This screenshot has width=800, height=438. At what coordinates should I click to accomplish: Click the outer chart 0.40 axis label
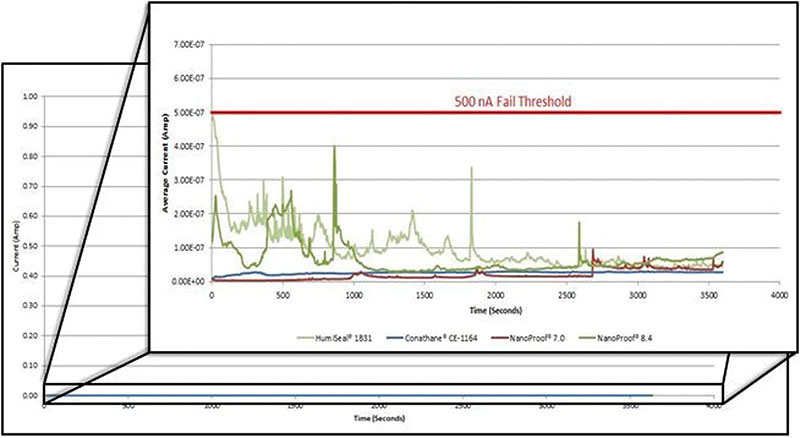[31, 276]
